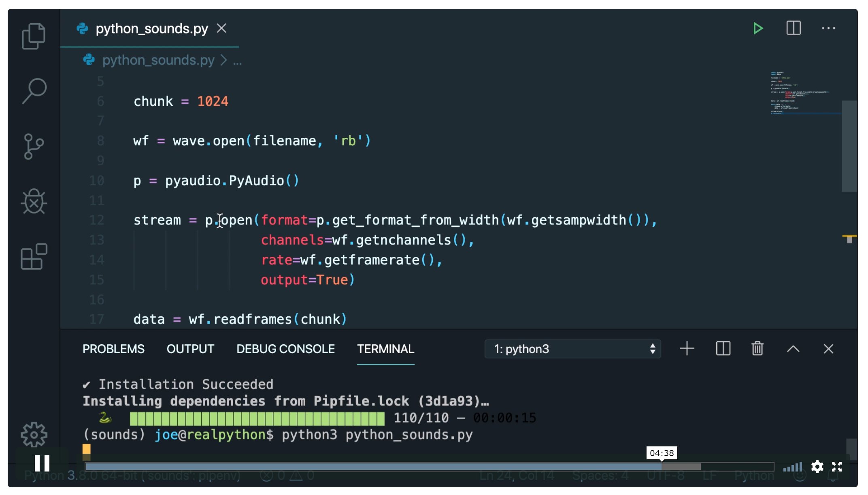Kill terminal with the trash icon

point(757,349)
